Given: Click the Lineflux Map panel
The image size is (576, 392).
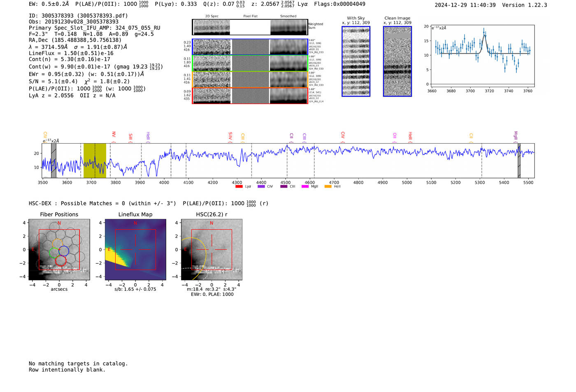Looking at the screenshot, I should pos(135,250).
